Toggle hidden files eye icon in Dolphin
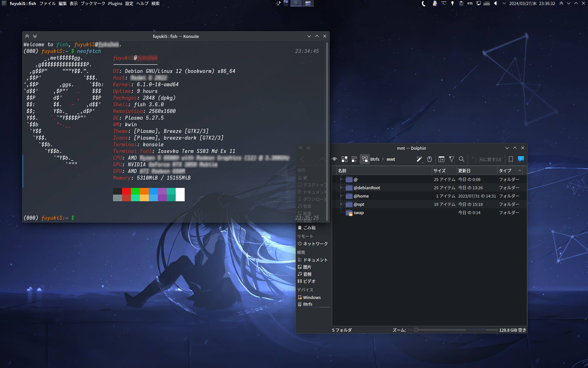Viewport: 588px width, 368px height. pyautogui.click(x=334, y=159)
